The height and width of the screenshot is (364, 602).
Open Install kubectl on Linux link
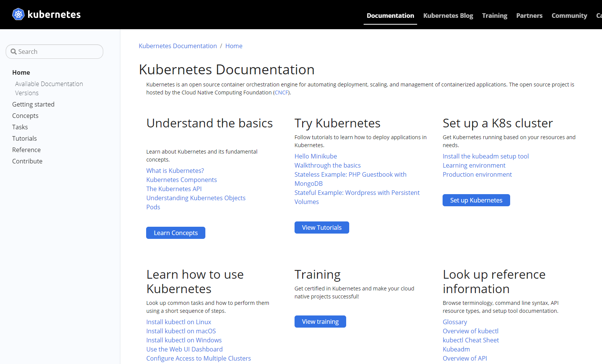[179, 322]
